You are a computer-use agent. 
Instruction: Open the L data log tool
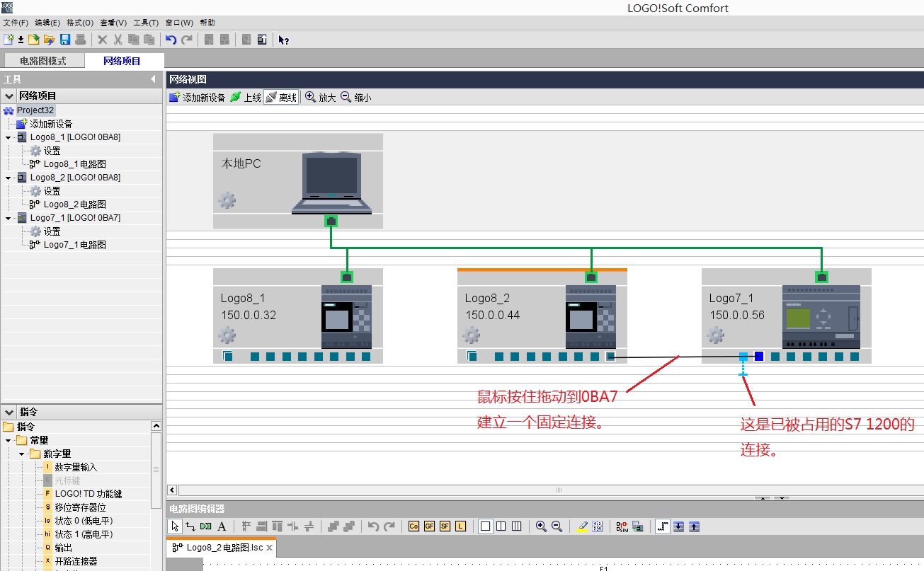460,526
